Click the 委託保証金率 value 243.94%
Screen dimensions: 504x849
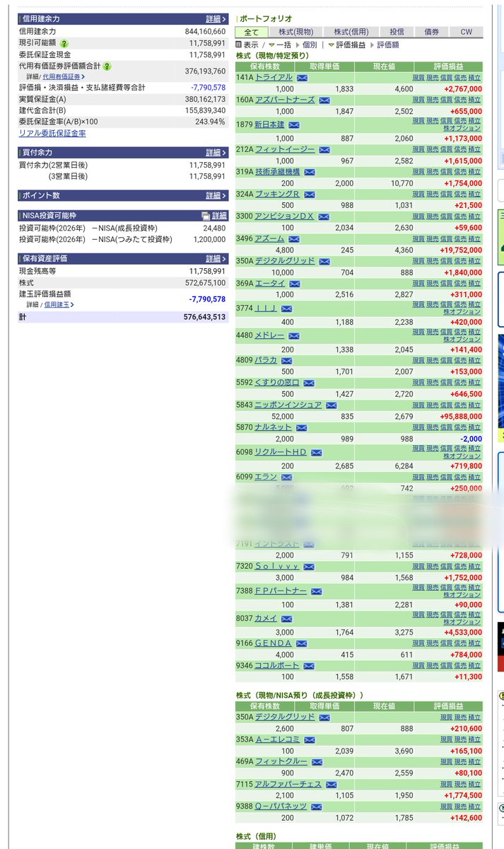tap(210, 122)
